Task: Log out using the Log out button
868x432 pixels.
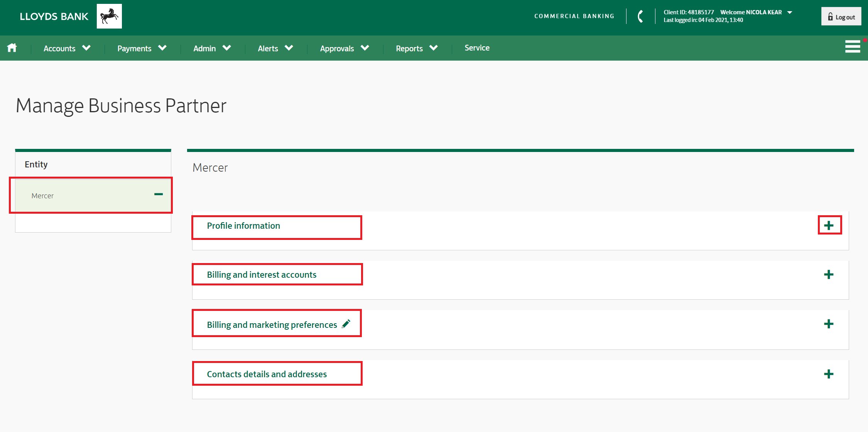Action: coord(841,17)
